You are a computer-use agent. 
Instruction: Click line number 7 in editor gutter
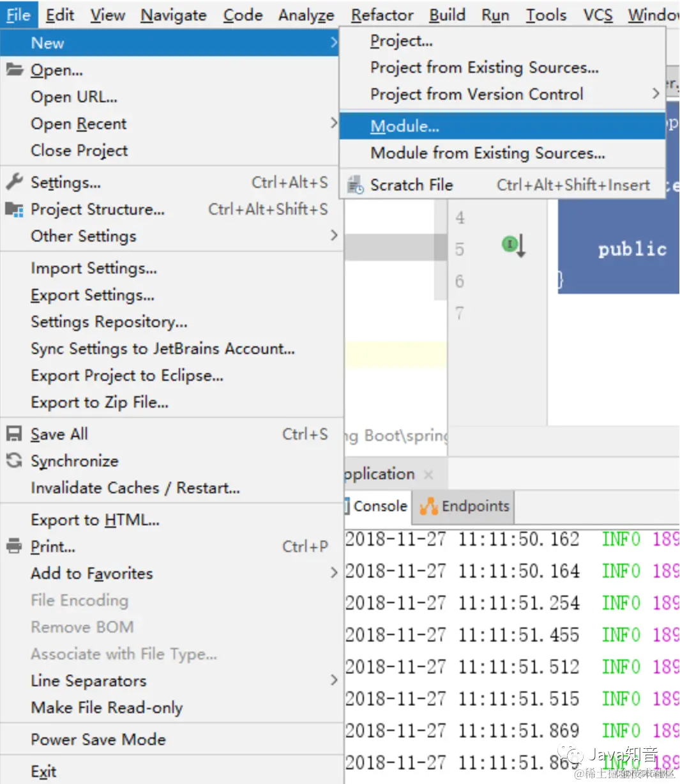(x=460, y=313)
